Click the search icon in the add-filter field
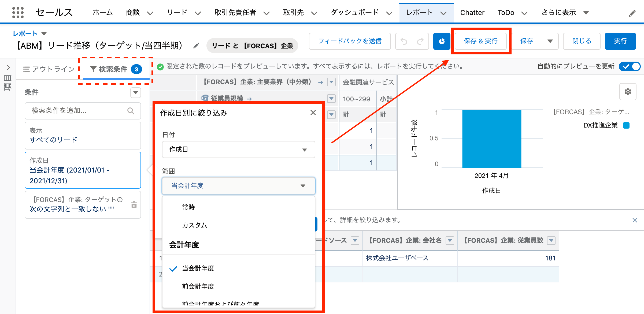Viewport: 644px width, 314px height. pyautogui.click(x=131, y=111)
